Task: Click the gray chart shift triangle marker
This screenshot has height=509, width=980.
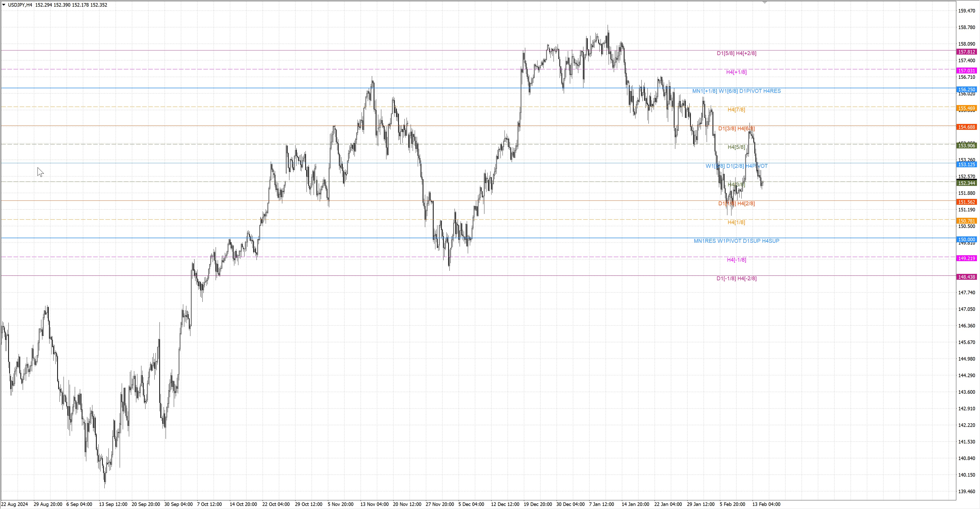Action: 765,2
